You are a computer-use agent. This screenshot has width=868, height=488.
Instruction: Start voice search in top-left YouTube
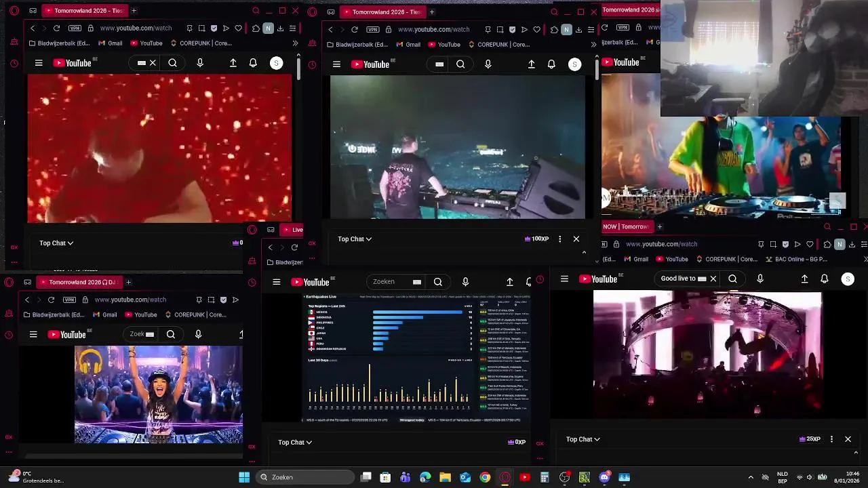tap(199, 63)
